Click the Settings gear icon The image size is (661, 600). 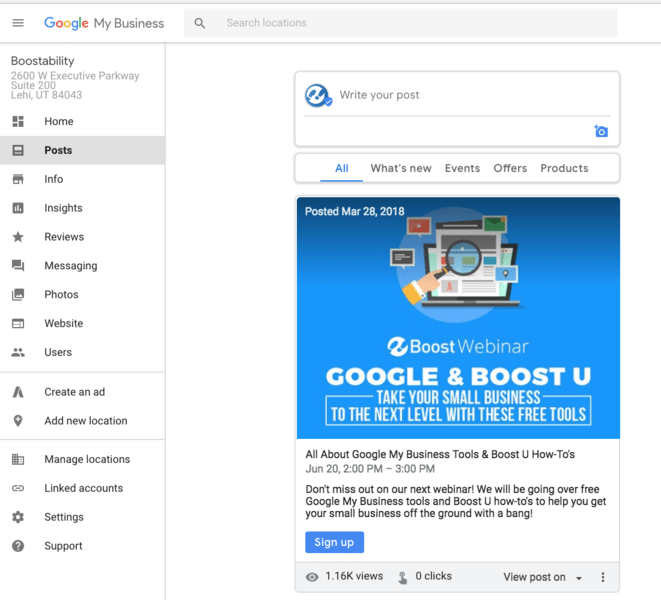pos(18,517)
